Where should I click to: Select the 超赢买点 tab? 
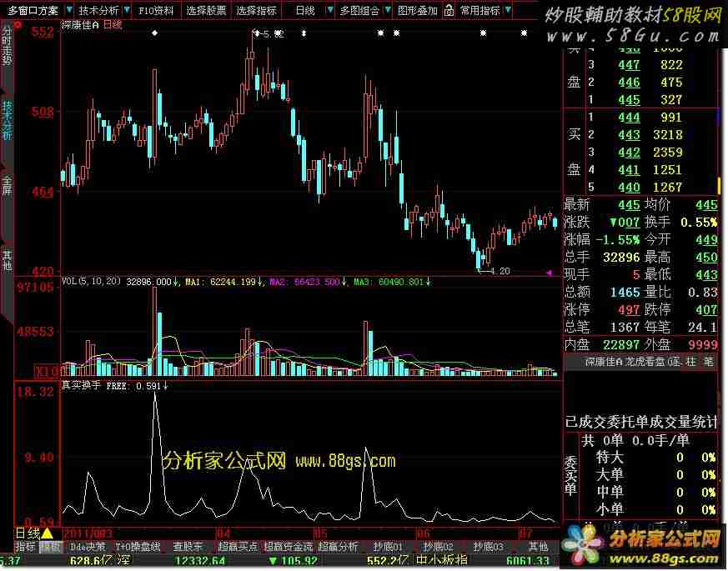[238, 547]
